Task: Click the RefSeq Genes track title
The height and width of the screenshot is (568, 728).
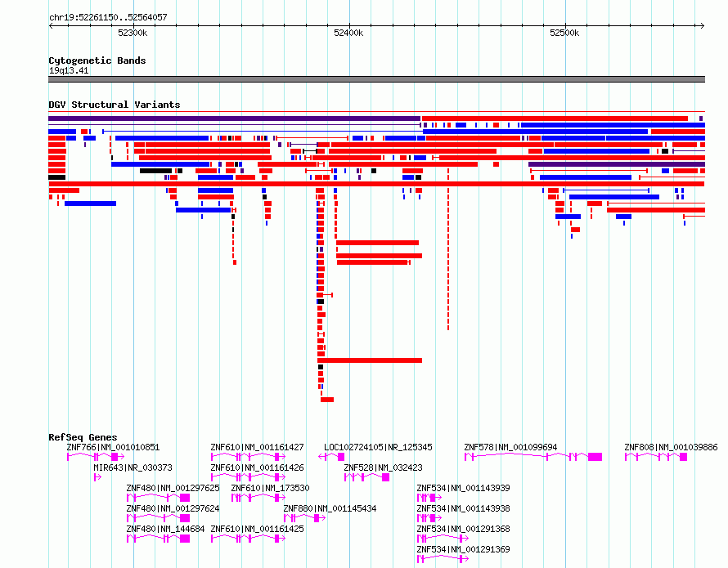Action: point(83,437)
